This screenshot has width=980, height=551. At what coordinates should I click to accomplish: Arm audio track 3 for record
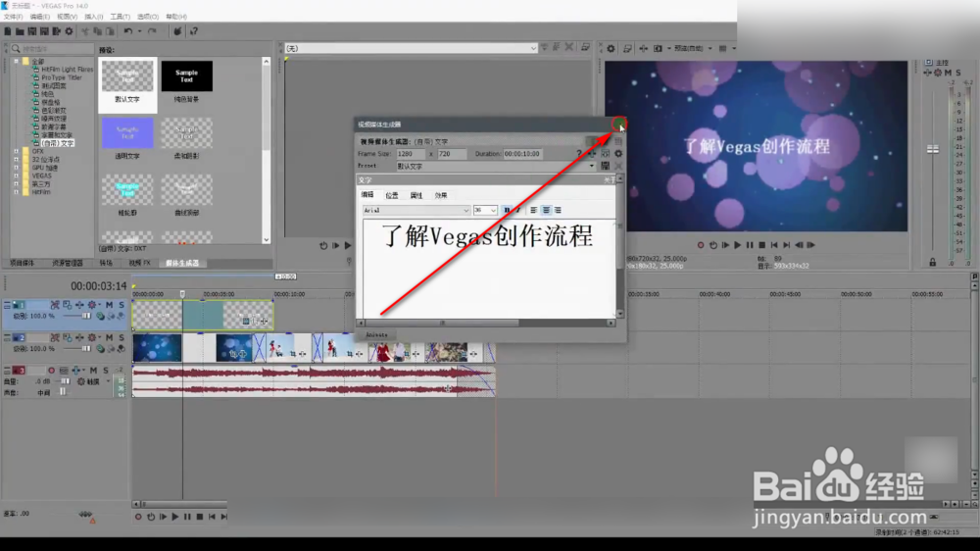[51, 371]
